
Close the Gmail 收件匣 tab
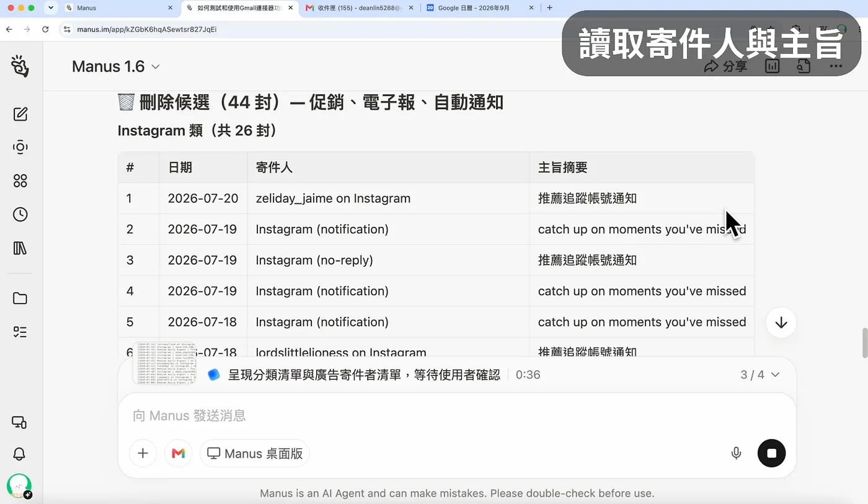412,8
